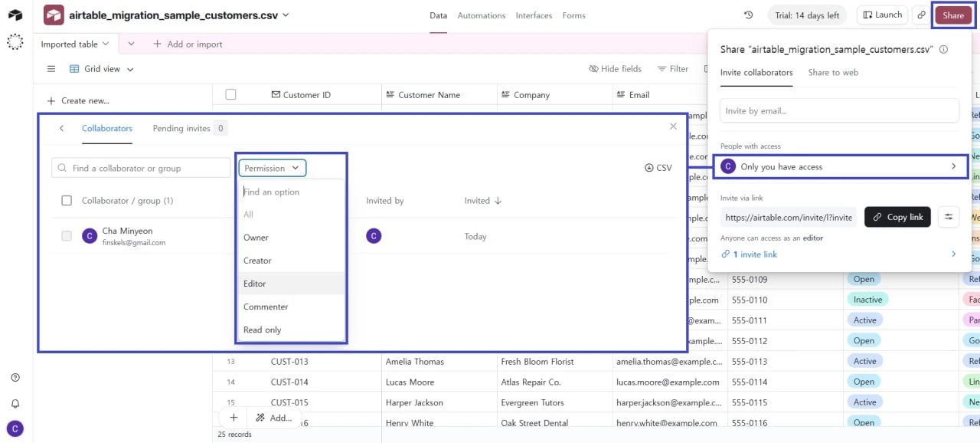The width and height of the screenshot is (980, 443).
Task: Click the Find a collaborator or group search box
Action: [x=141, y=168]
